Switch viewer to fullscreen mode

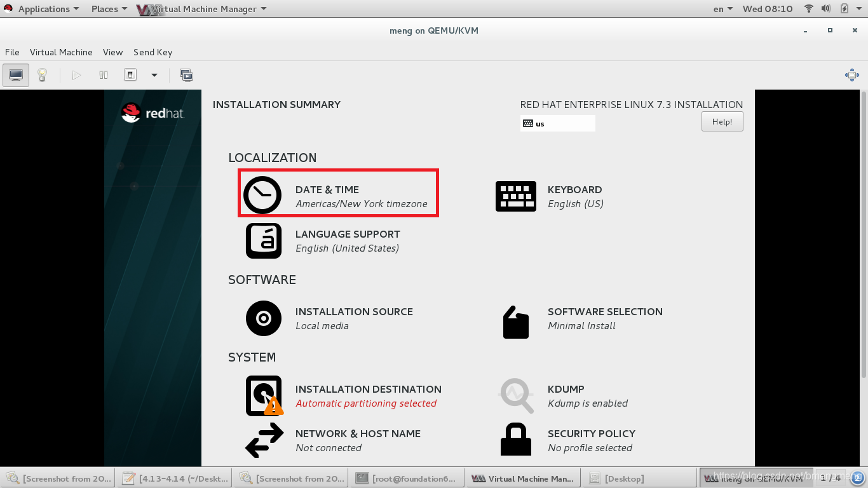(852, 75)
